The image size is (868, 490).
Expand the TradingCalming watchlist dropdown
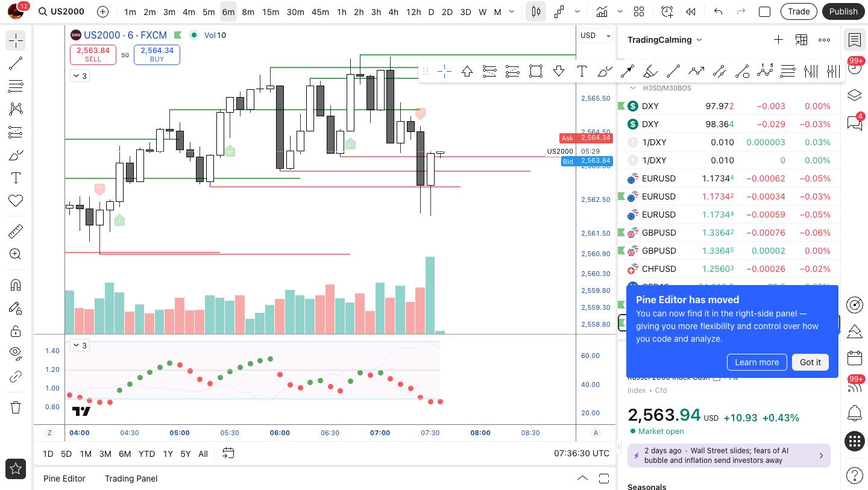coord(665,40)
